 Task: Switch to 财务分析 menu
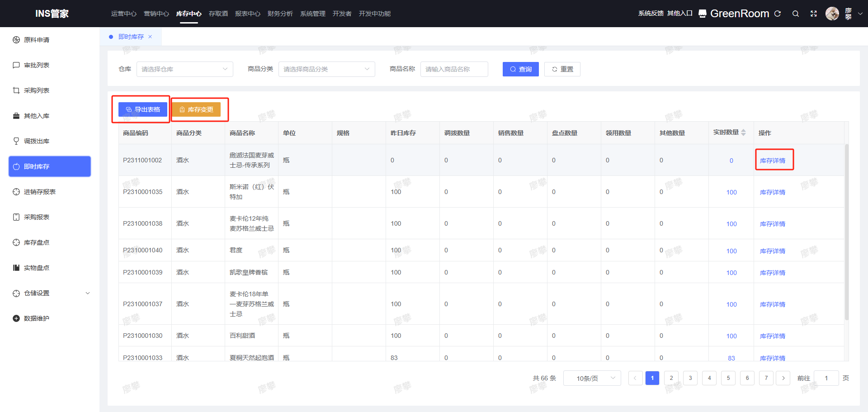pyautogui.click(x=280, y=14)
